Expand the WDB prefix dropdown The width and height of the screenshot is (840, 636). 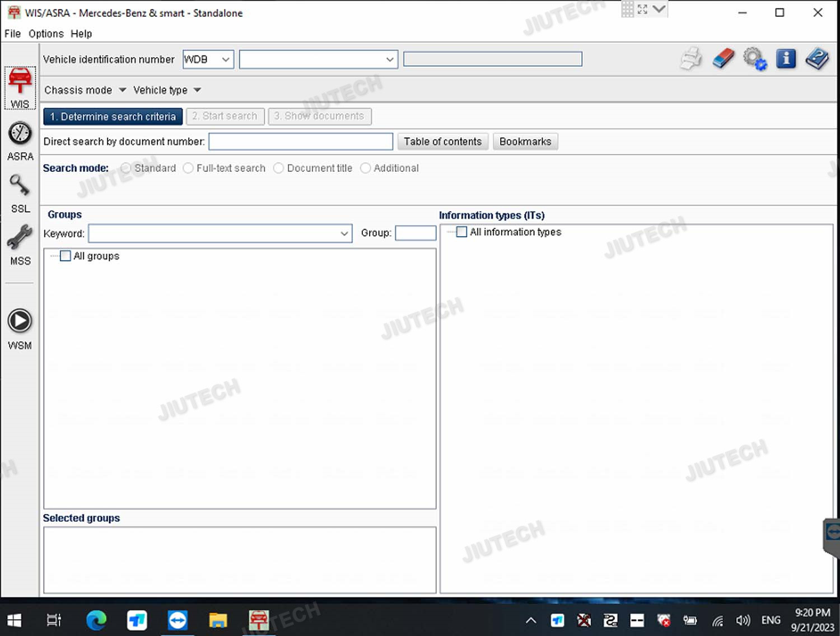(x=226, y=59)
